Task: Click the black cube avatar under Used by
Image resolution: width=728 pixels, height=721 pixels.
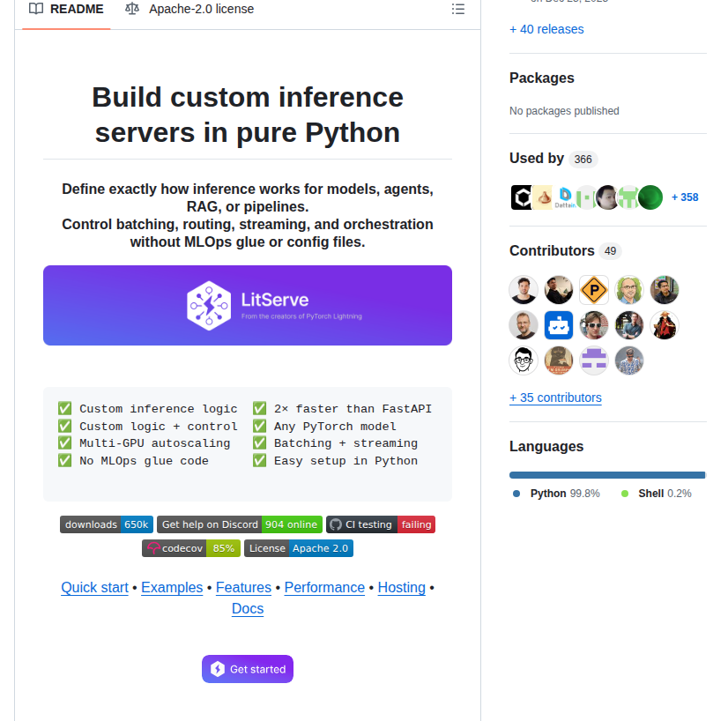Action: (522, 197)
